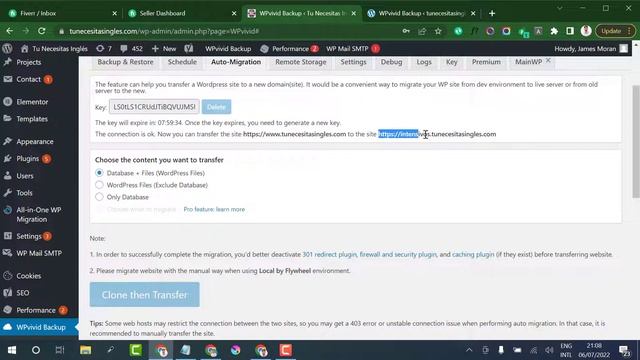Click the Chrome Update button
Image resolution: width=640 pixels, height=360 pixels.
(615, 31)
